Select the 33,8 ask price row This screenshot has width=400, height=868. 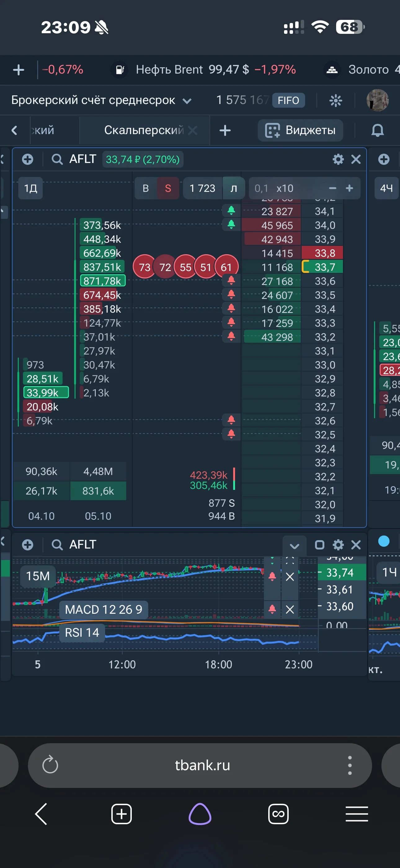pos(322,253)
